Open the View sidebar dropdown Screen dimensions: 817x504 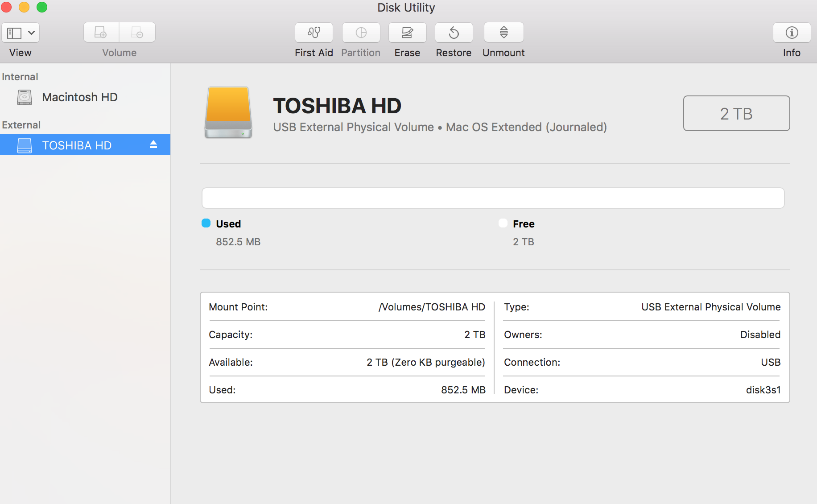point(21,33)
